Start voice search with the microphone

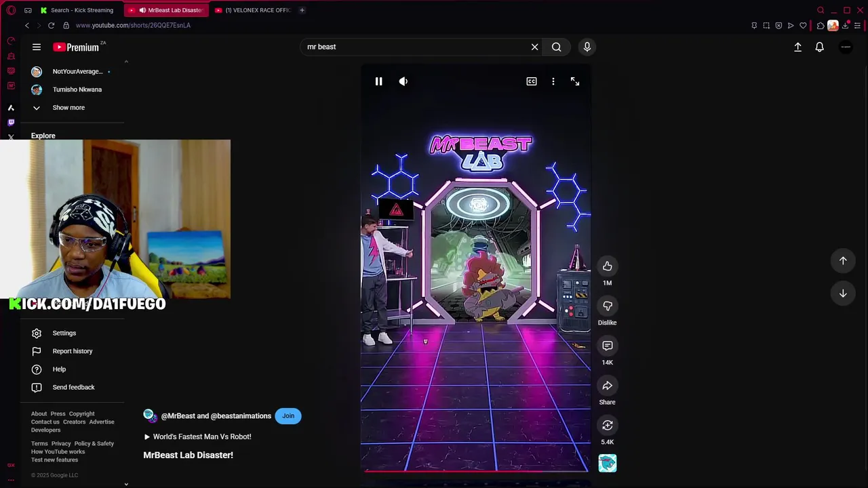pos(587,47)
